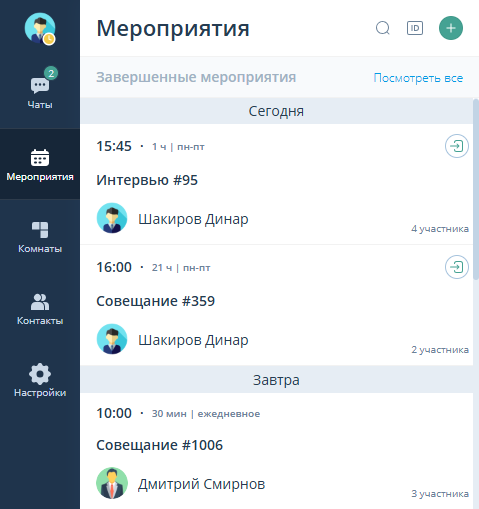Click the Сегодня date header

point(276,111)
